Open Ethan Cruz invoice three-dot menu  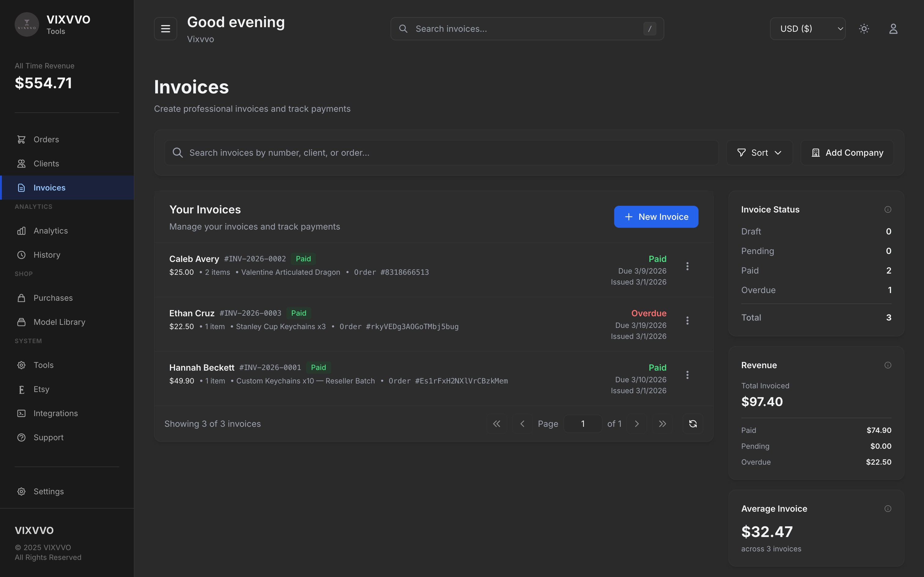[x=687, y=321]
